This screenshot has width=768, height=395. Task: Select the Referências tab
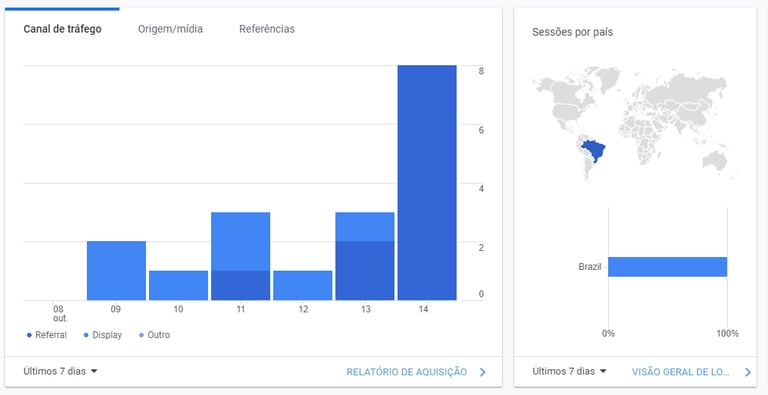coord(267,29)
